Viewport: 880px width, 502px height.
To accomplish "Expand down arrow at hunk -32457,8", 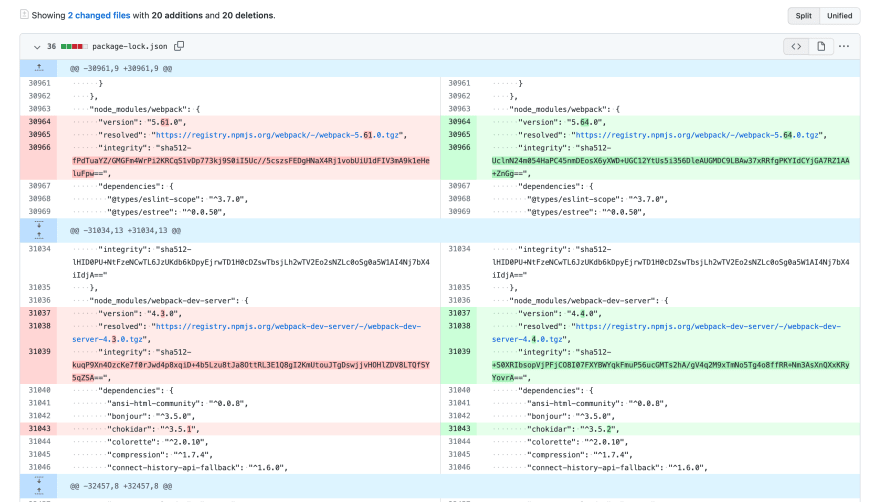I will (x=39, y=480).
